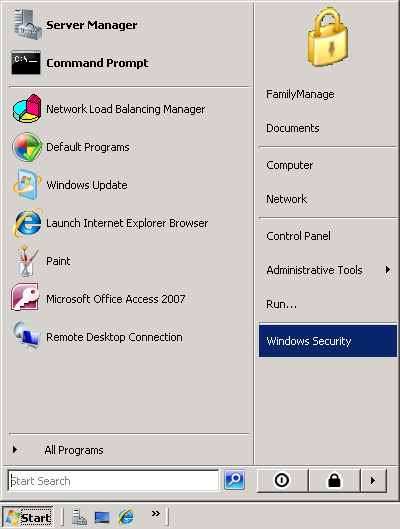The height and width of the screenshot is (529, 400).
Task: Open Network Load Balancing Manager
Action: click(128, 109)
